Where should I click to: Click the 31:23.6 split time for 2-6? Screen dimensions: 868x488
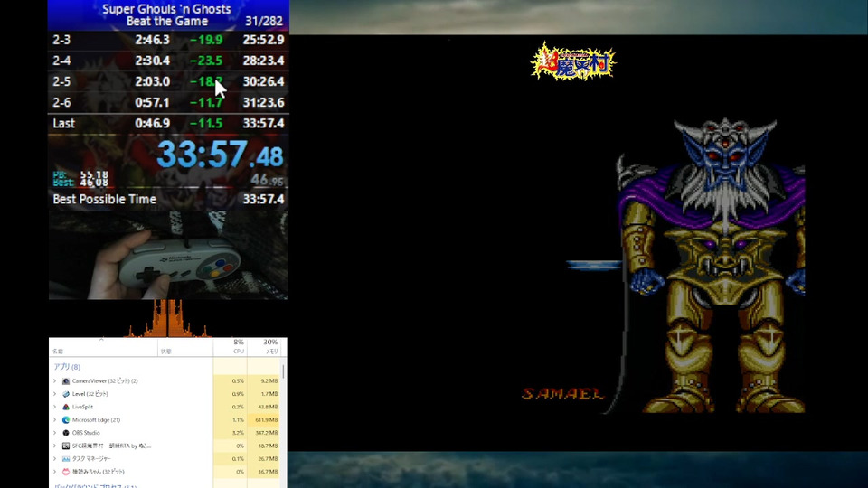(x=263, y=102)
